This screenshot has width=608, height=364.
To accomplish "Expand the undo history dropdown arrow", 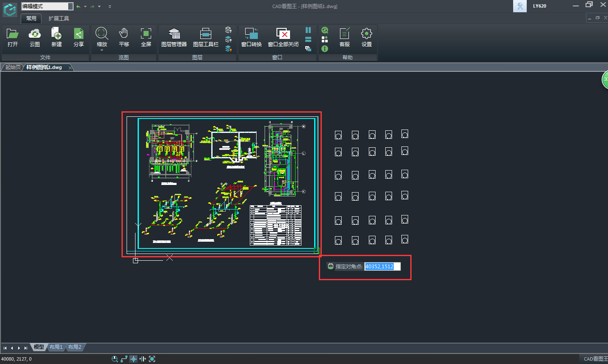I will (x=85, y=6).
